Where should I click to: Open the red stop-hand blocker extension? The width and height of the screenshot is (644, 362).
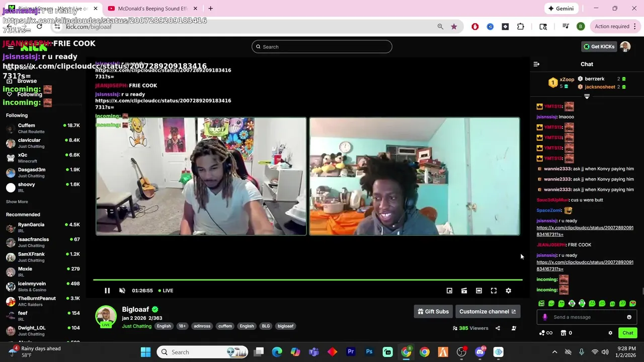pyautogui.click(x=475, y=27)
